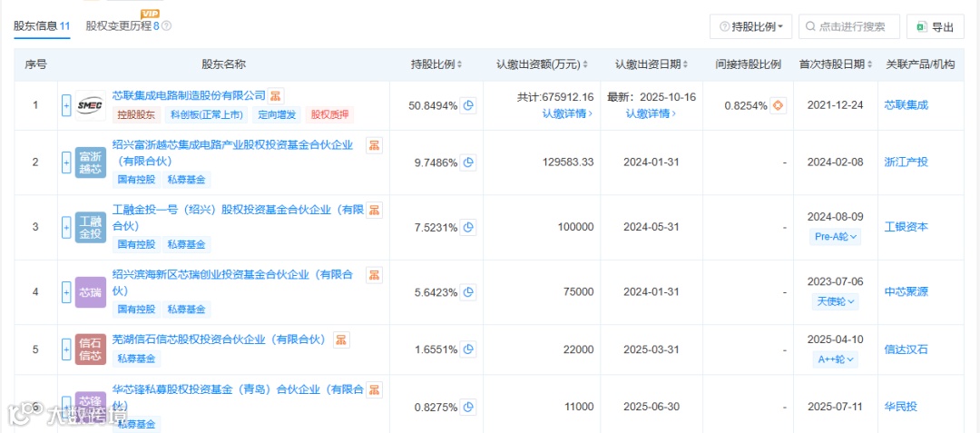The height and width of the screenshot is (433, 980).
Task: Switch to 股东信息 tab
Action: coord(42,26)
